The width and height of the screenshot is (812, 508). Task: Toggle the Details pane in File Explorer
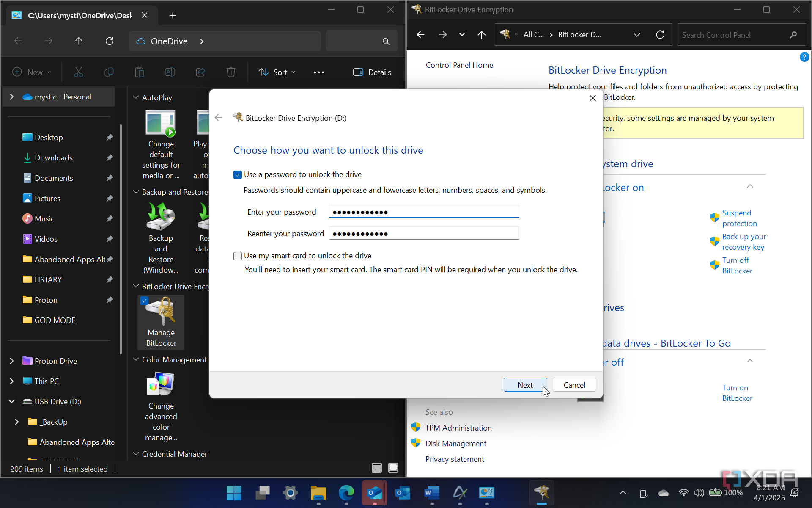[372, 72]
